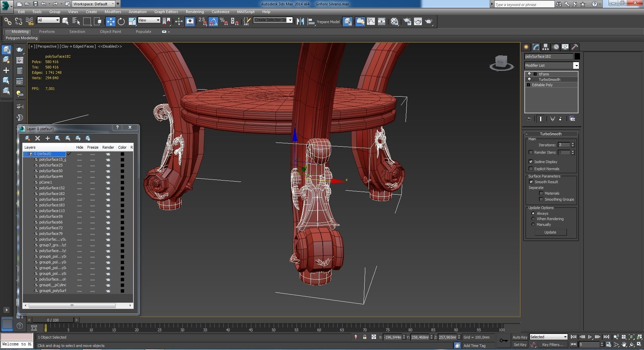Switch to the Display command panel

coord(565,47)
